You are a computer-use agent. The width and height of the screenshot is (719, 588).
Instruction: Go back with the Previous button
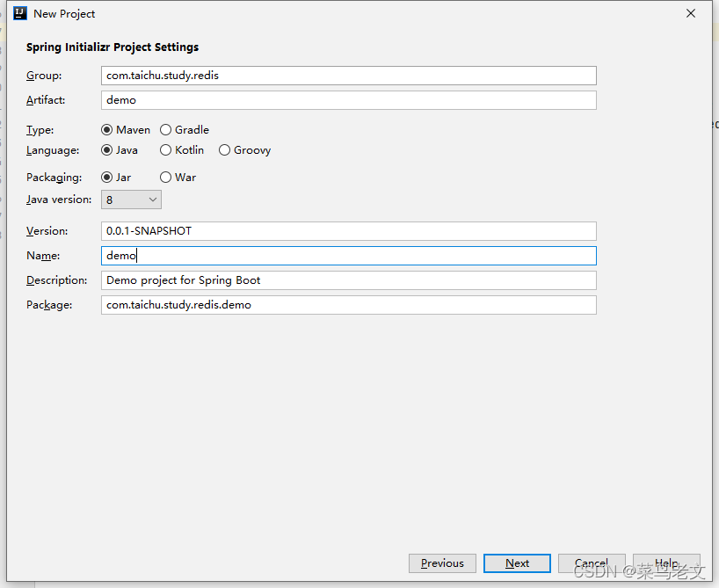coord(442,563)
